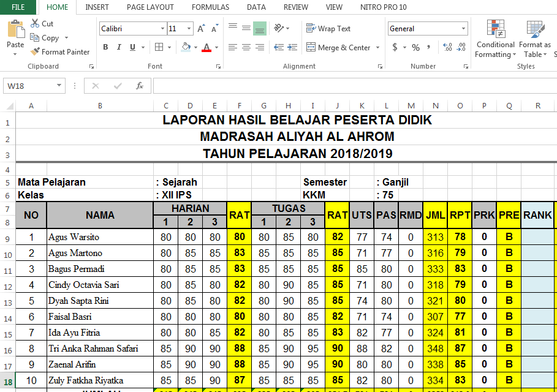Apply red font color A
This screenshot has width=557, height=392.
[x=207, y=47]
